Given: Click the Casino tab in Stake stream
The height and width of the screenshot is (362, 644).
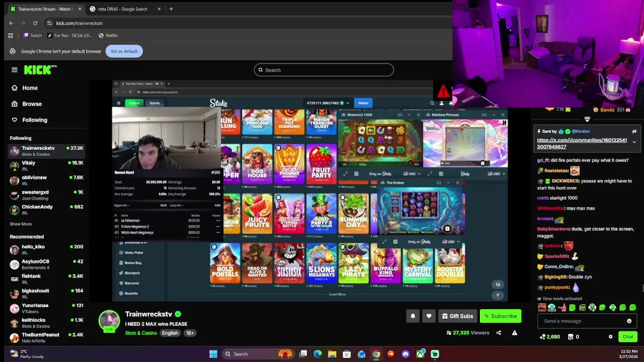Looking at the screenshot, I should 134,103.
